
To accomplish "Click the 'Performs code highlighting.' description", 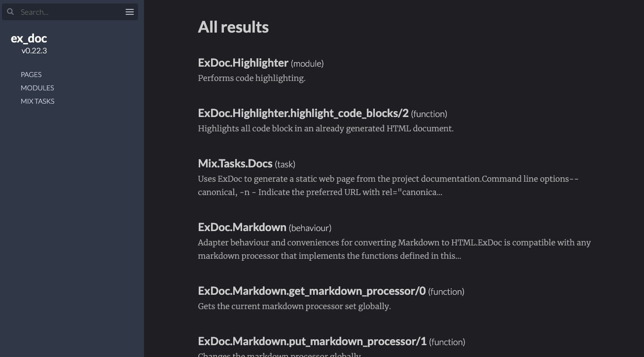I will [x=251, y=78].
